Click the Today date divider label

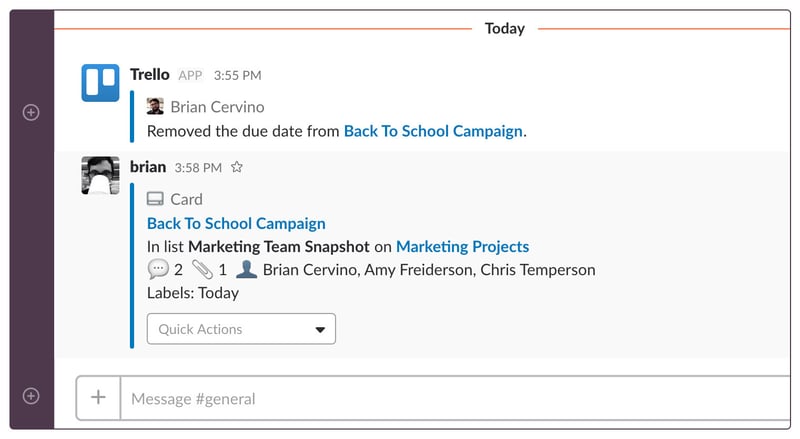pyautogui.click(x=505, y=29)
